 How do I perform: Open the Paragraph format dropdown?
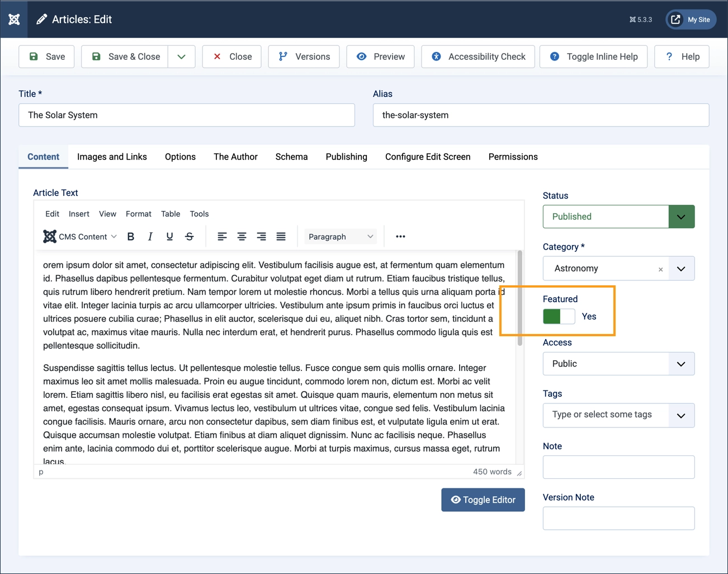[340, 237]
